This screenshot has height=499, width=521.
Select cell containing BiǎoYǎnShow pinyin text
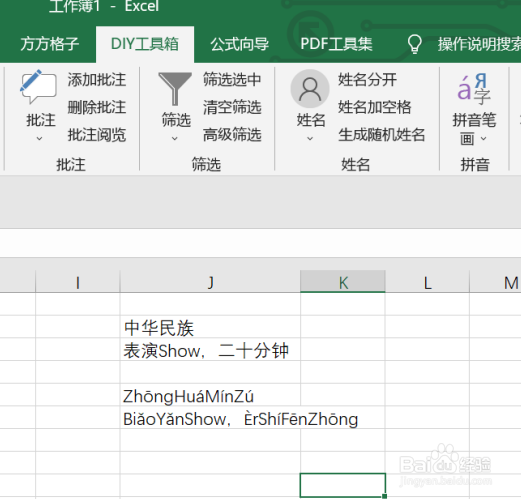210,418
